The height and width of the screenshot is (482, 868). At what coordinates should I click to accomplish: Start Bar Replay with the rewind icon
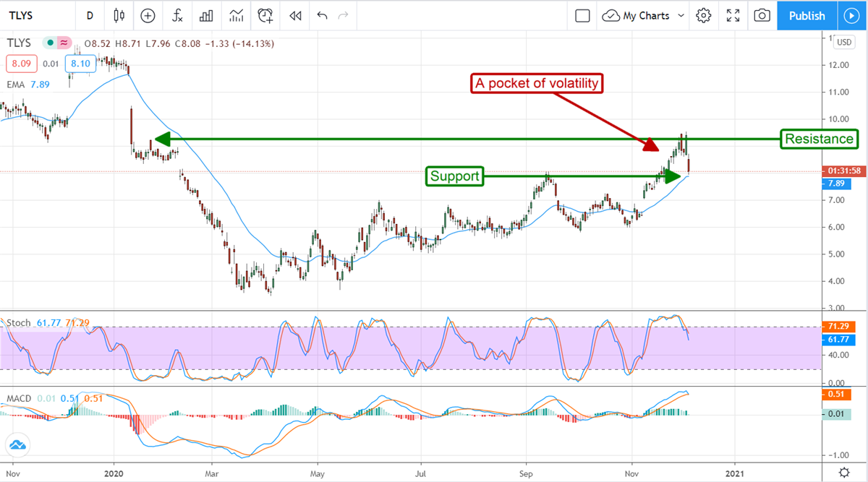coord(294,15)
